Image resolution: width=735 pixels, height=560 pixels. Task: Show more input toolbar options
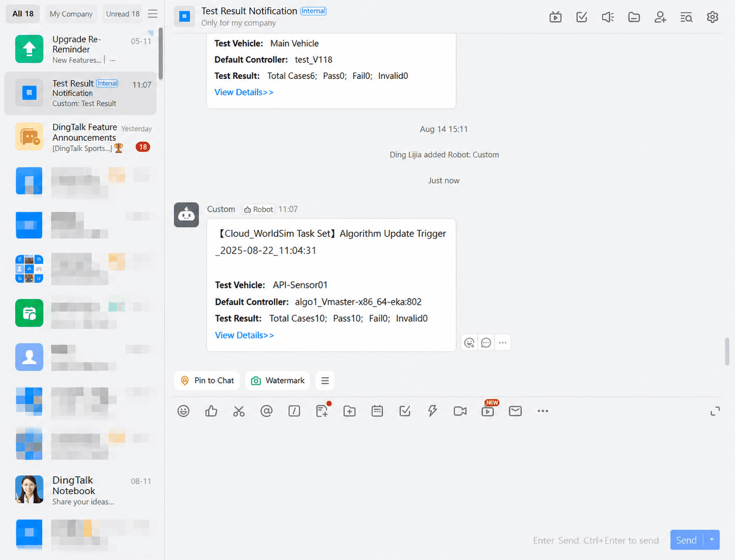click(543, 411)
